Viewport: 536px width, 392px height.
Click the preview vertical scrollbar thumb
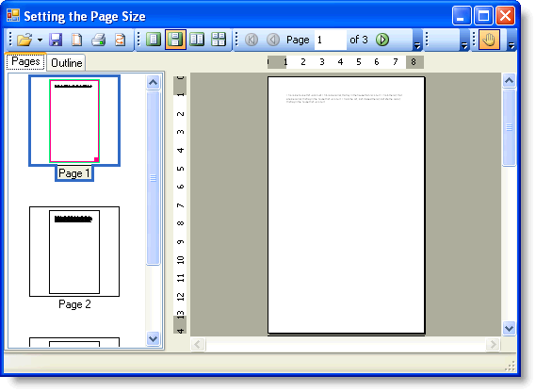click(x=509, y=127)
